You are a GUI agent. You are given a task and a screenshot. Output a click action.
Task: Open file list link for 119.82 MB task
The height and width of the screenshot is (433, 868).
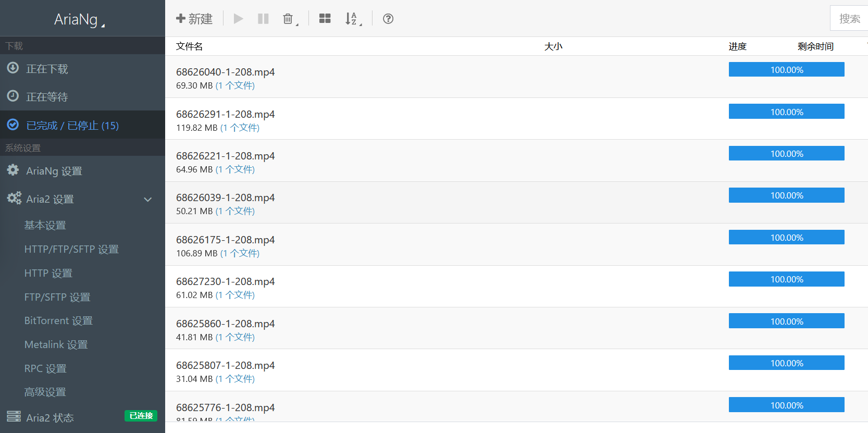240,128
